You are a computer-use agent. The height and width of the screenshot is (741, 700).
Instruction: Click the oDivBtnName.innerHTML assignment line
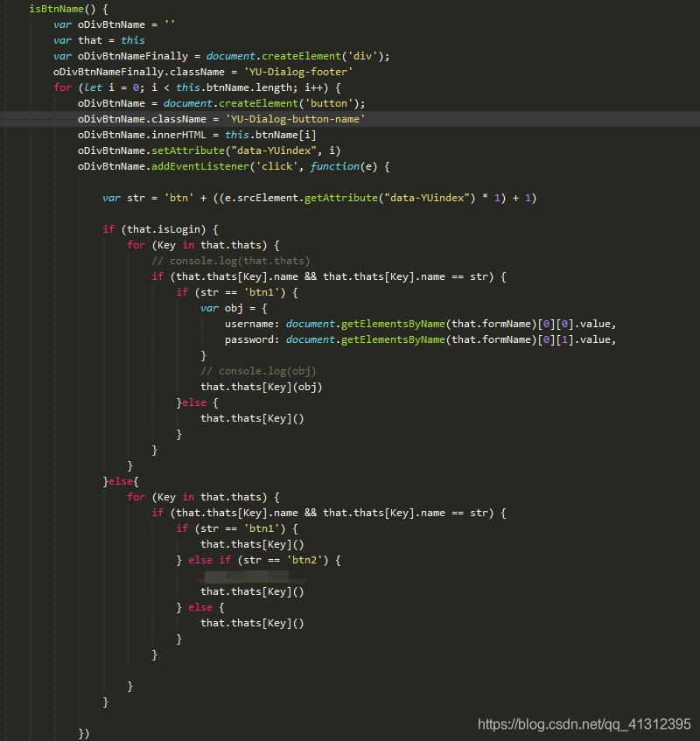[197, 135]
